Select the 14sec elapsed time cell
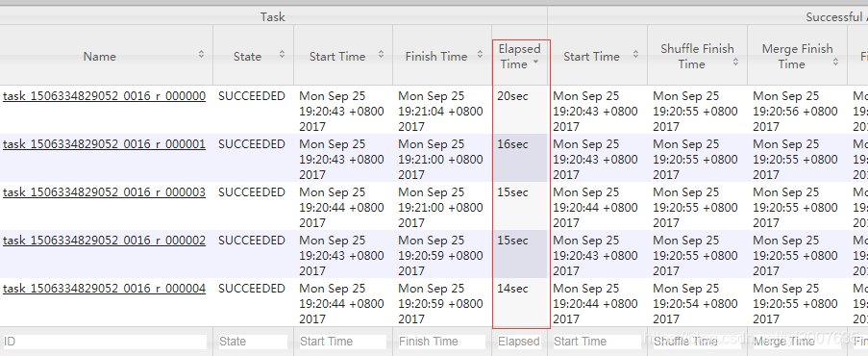This screenshot has height=356, width=868. tap(520, 303)
